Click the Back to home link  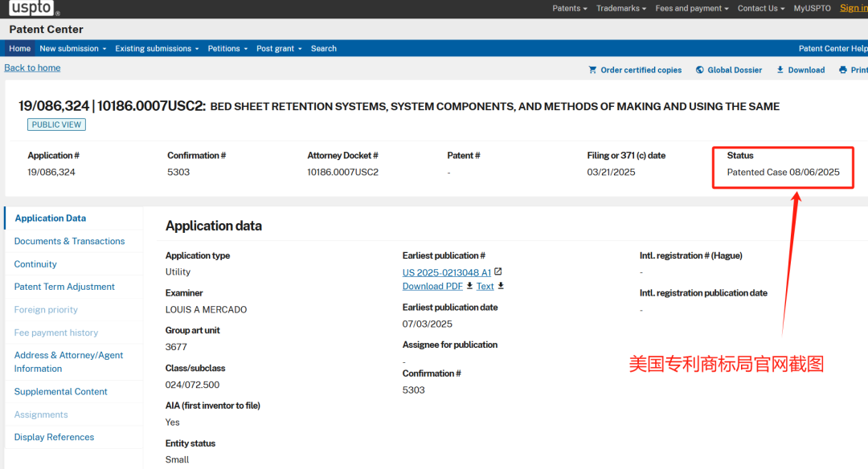[33, 67]
